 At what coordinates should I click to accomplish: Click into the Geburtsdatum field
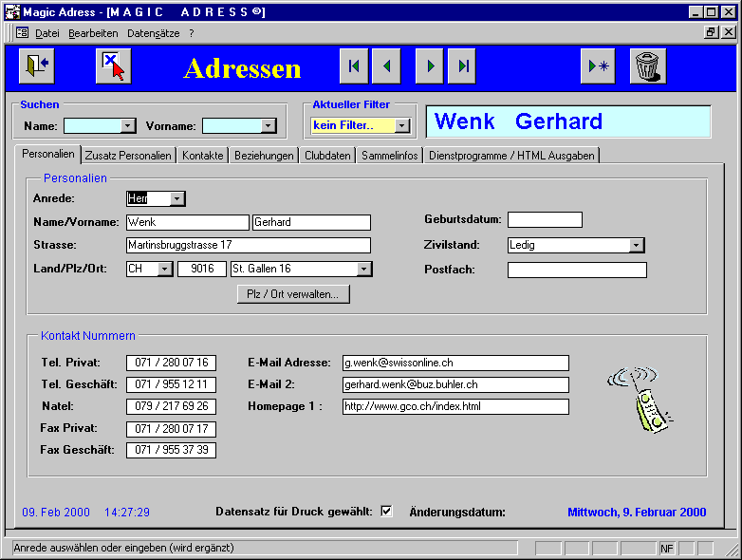click(x=545, y=220)
